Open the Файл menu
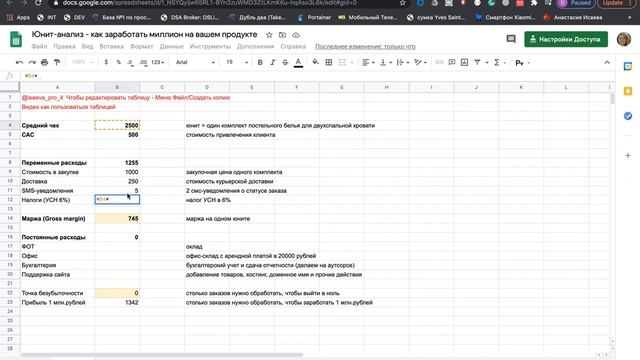Viewport: 640px width, 360px height. [39, 47]
